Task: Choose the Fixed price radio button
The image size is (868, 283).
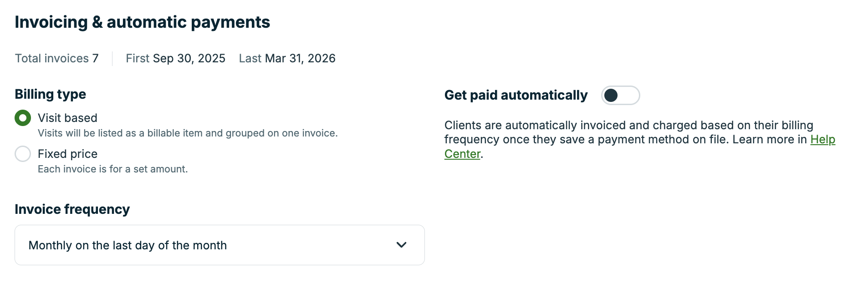Action: click(23, 154)
